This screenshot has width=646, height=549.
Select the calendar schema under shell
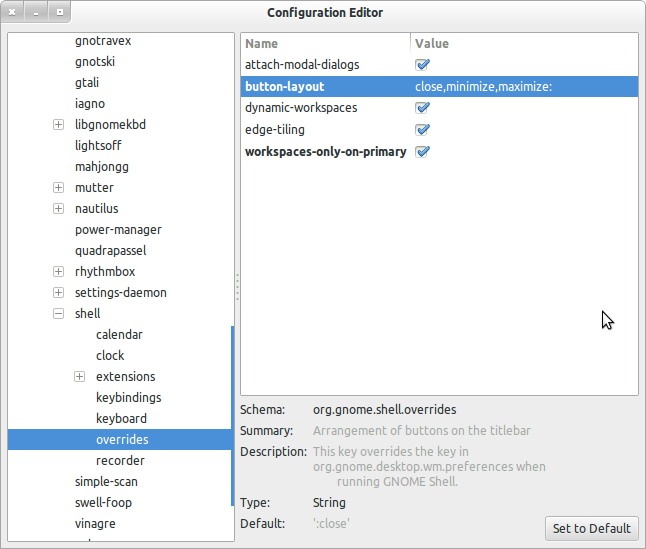click(x=119, y=335)
